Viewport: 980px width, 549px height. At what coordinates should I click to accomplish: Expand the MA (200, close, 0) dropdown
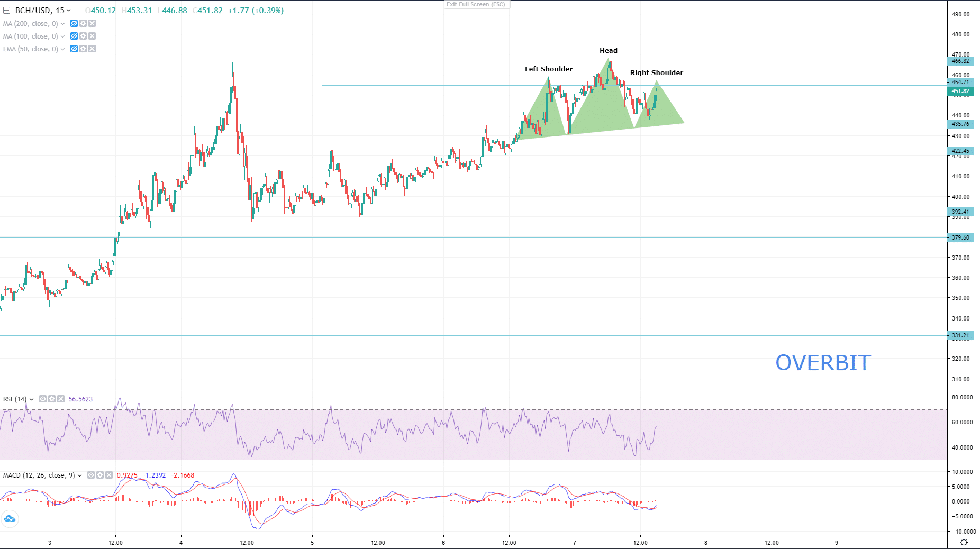point(62,24)
